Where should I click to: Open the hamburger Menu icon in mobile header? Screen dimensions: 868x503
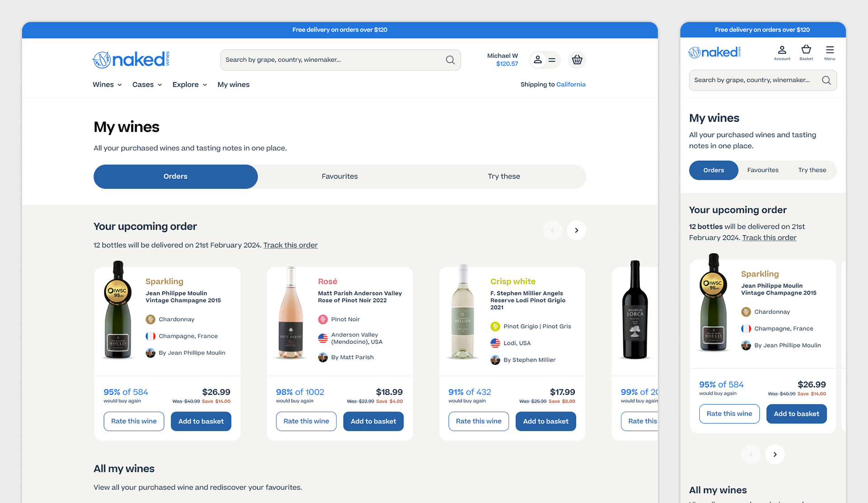(830, 52)
